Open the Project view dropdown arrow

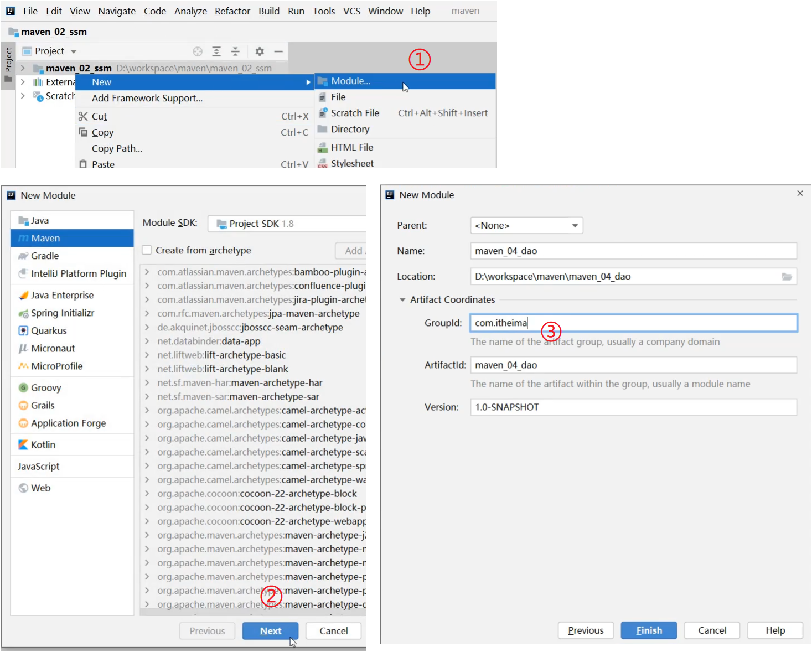coord(74,51)
